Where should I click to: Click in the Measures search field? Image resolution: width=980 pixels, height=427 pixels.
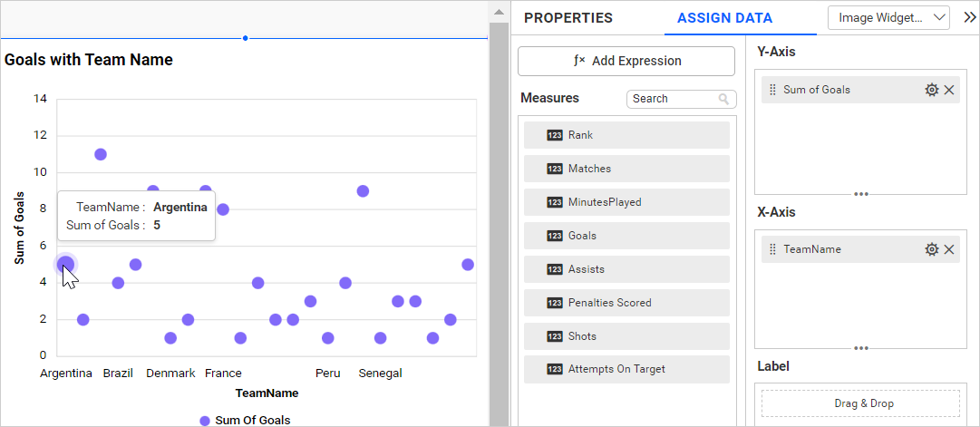tap(671, 99)
